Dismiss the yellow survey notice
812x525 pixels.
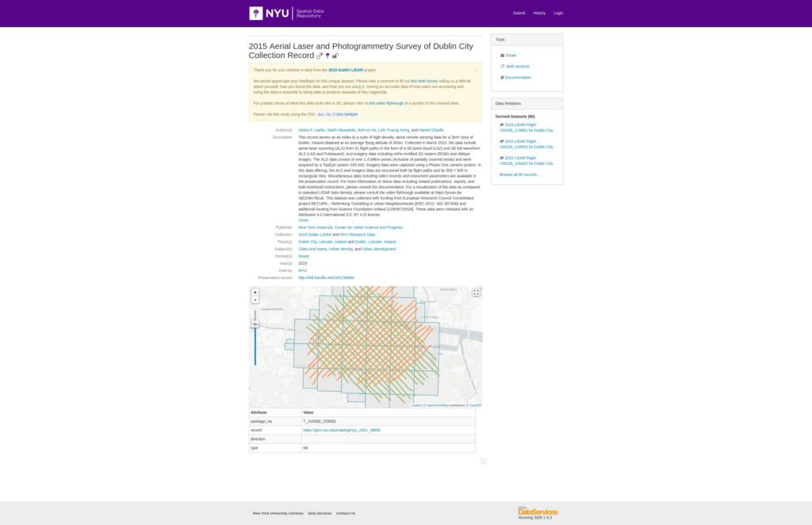[x=477, y=69]
